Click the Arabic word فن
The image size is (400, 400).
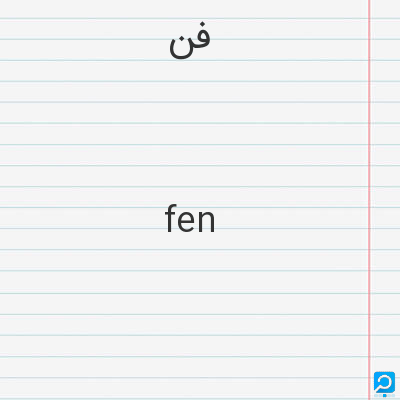point(190,41)
